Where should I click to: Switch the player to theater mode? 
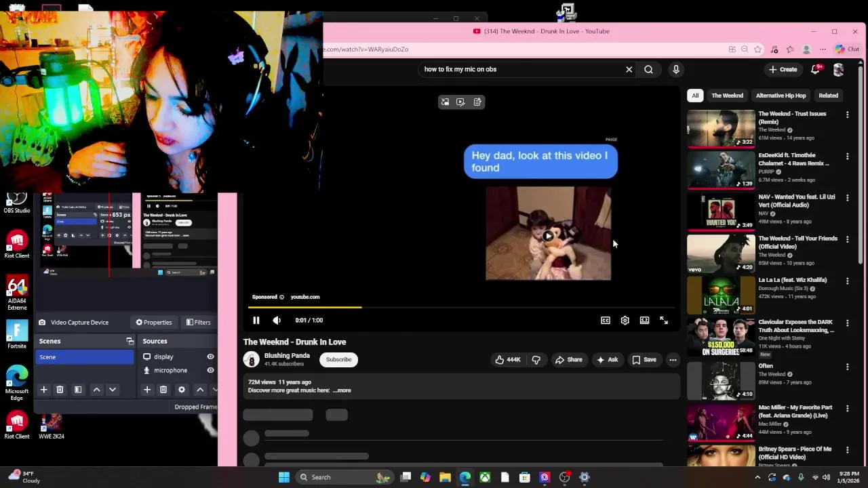pos(644,321)
